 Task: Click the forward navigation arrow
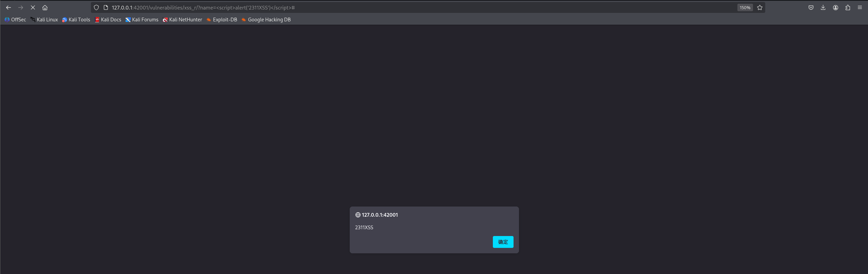[x=21, y=7]
